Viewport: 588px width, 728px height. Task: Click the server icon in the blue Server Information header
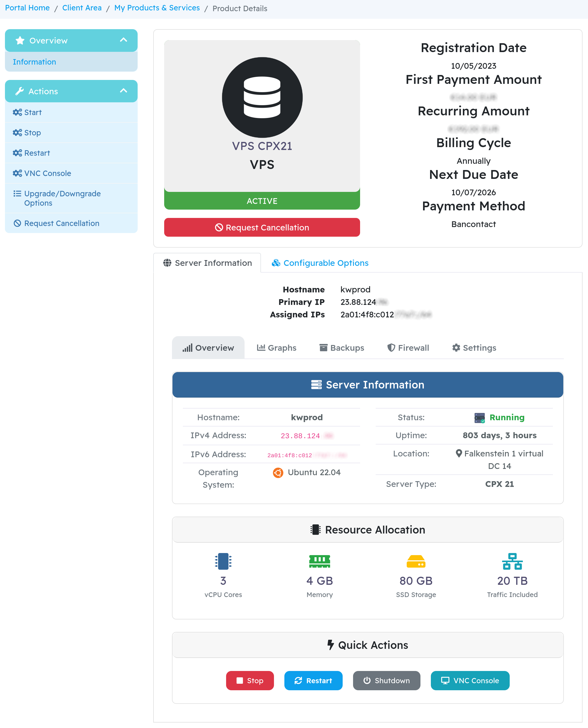pos(316,385)
